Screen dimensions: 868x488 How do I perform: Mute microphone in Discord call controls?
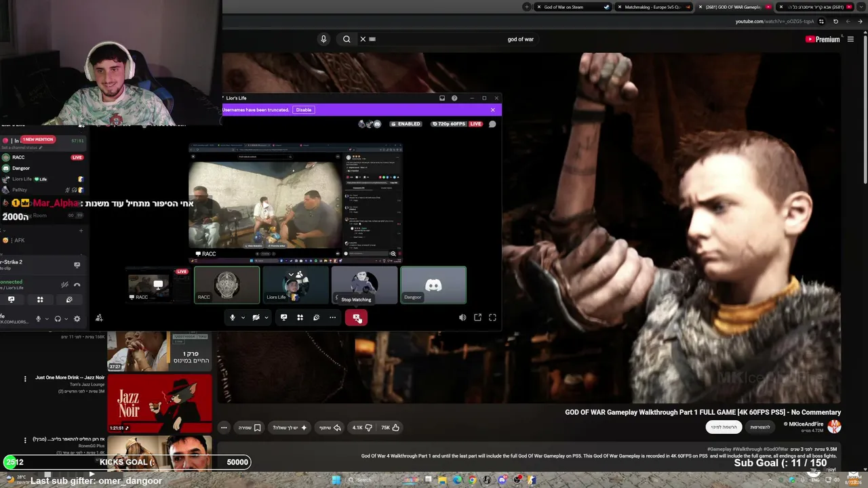tap(233, 317)
